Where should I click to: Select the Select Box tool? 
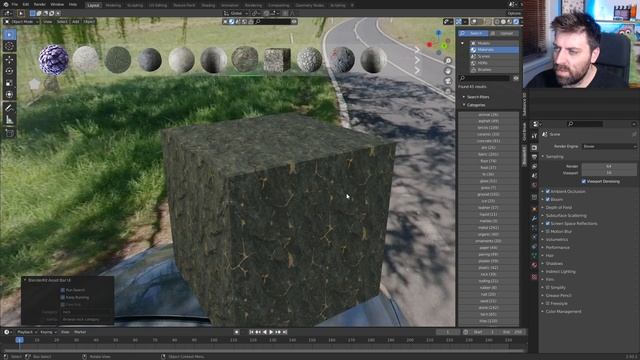point(9,35)
